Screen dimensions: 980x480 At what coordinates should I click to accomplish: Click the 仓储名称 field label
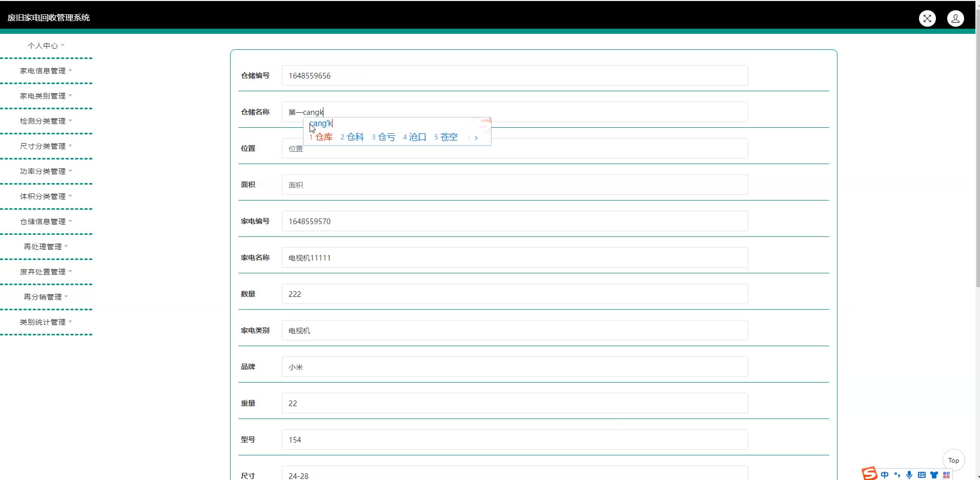pyautogui.click(x=255, y=112)
